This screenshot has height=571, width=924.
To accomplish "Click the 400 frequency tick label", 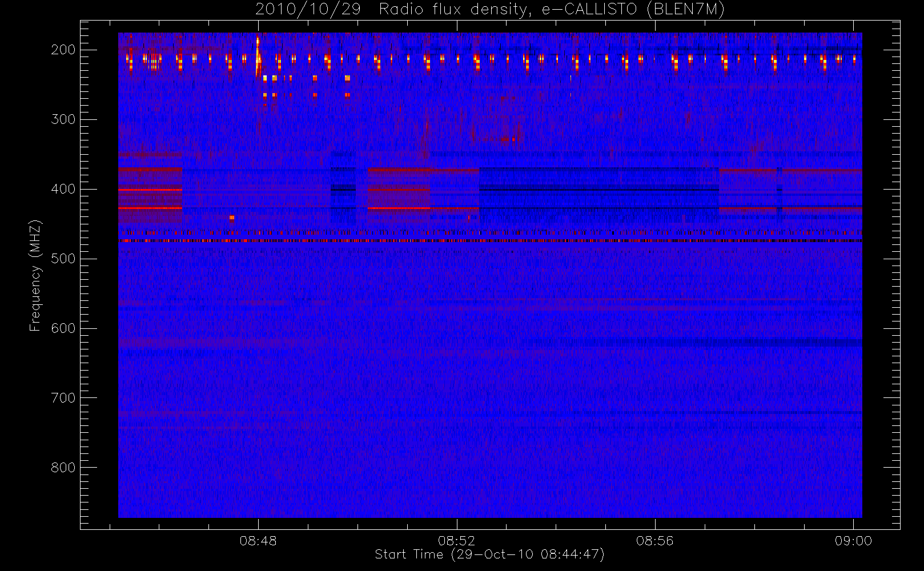I will pos(63,189).
